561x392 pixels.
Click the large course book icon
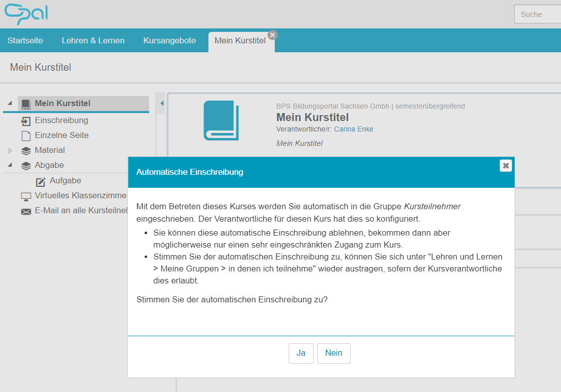tap(220, 121)
